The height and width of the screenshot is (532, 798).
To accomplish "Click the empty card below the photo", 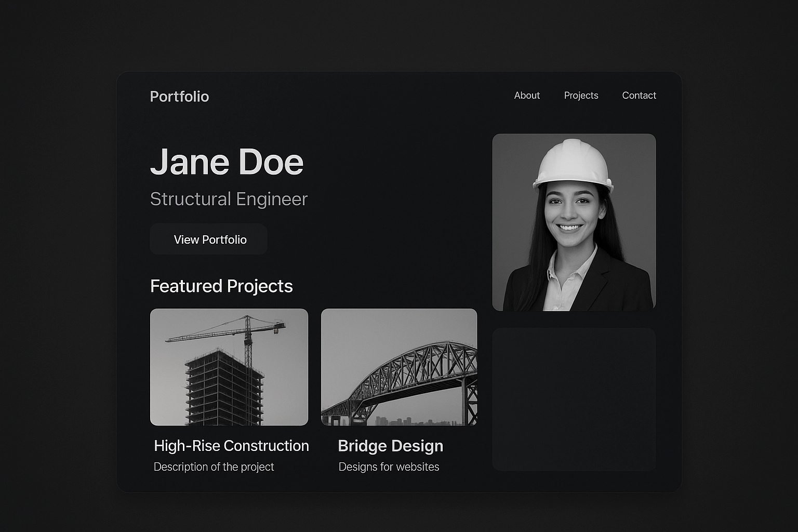I will [574, 399].
